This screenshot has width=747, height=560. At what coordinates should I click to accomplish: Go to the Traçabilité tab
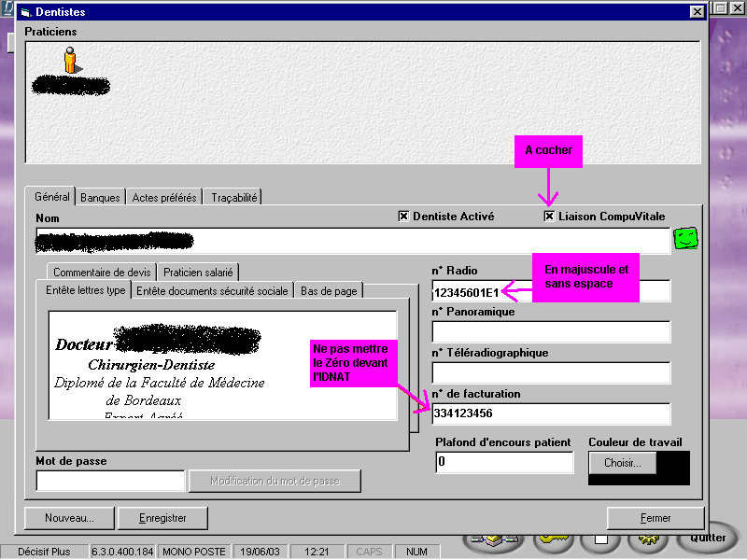click(234, 197)
